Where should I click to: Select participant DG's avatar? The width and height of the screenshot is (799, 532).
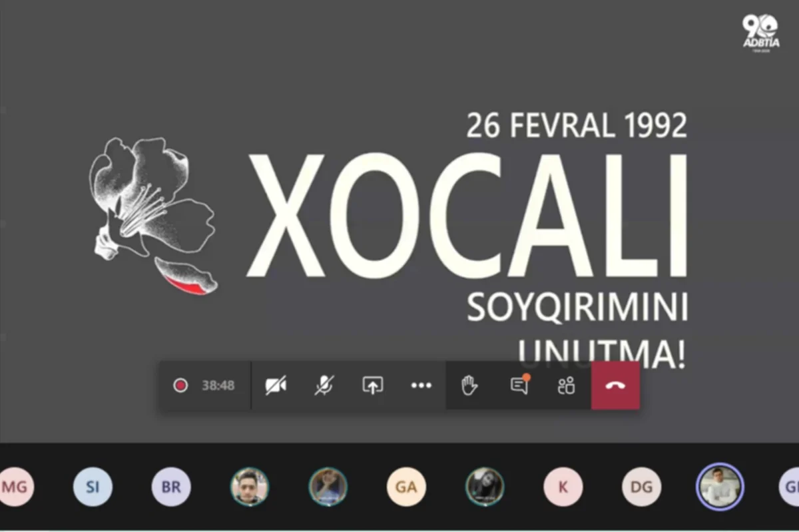[641, 487]
